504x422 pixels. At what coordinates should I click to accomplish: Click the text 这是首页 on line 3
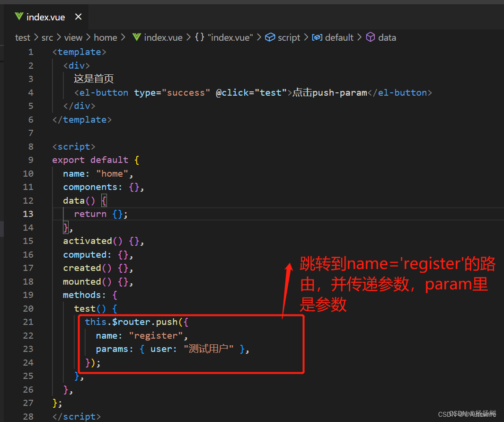[94, 79]
